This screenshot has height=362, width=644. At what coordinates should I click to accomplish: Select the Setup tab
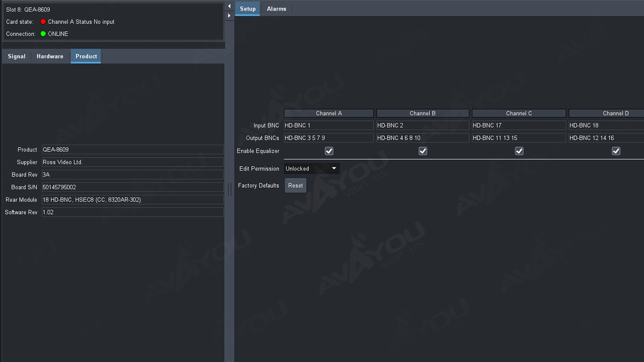click(x=248, y=9)
